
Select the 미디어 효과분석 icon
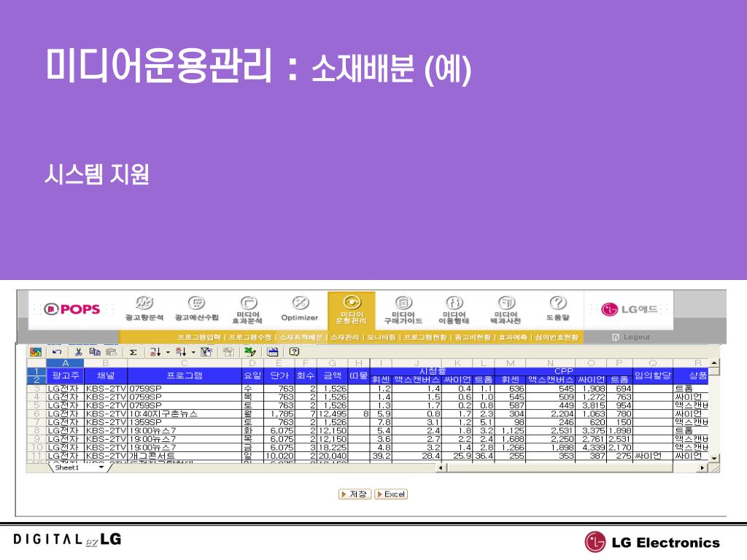pos(247,308)
